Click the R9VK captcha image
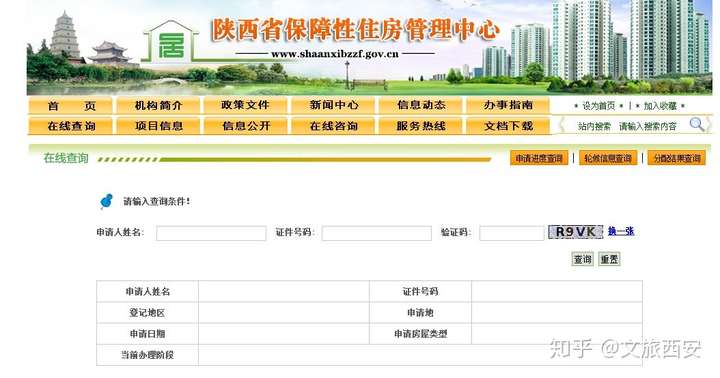This screenshot has height=378, width=720. click(575, 232)
